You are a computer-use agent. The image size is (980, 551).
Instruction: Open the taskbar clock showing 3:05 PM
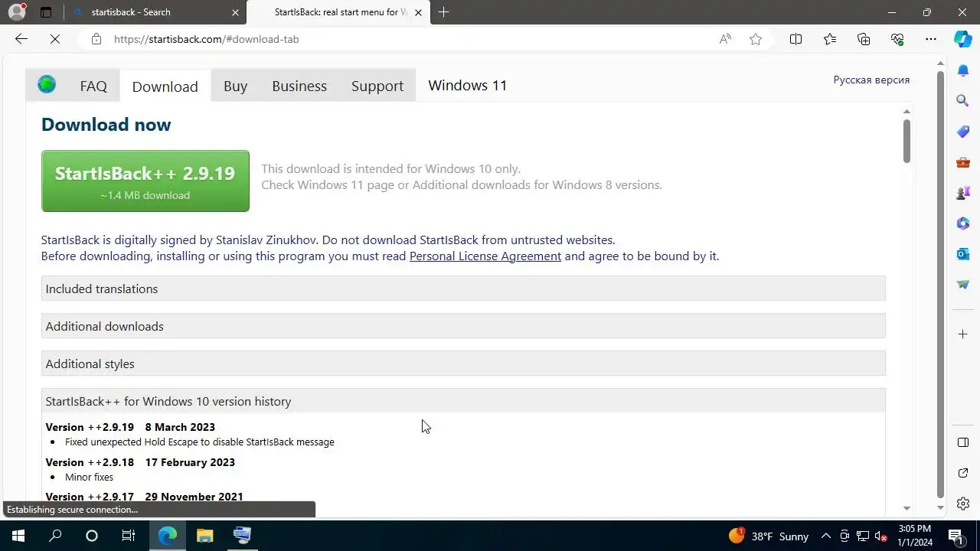pos(916,536)
